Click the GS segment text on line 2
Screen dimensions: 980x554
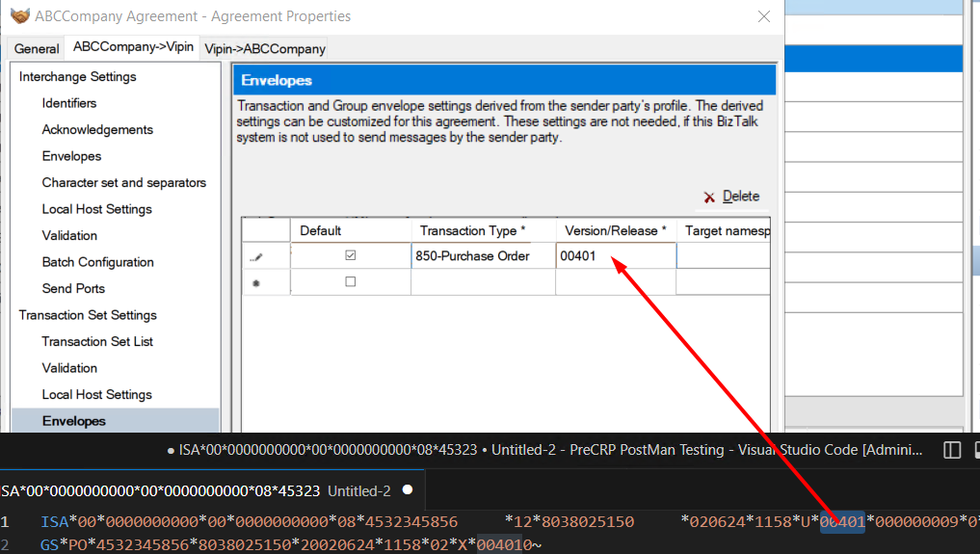pos(49,544)
